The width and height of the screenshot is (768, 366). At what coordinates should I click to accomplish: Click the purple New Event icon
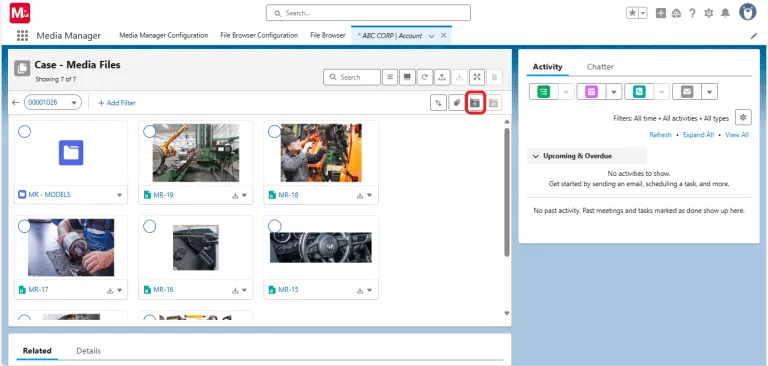tap(591, 92)
